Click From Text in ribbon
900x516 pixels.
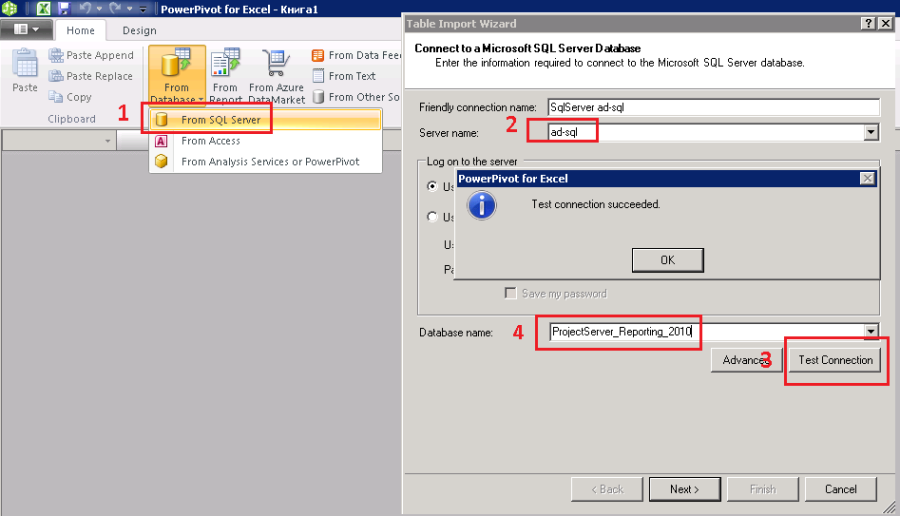tap(344, 76)
